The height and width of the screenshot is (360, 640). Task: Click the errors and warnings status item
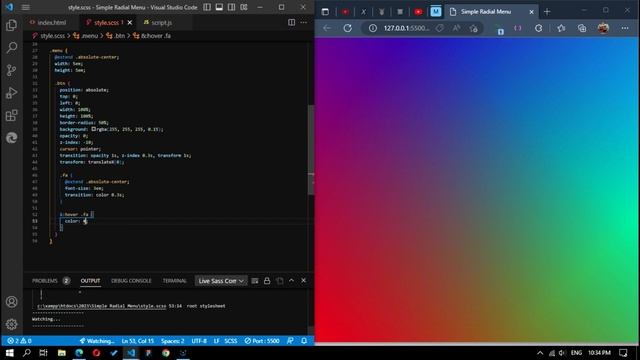(19, 340)
